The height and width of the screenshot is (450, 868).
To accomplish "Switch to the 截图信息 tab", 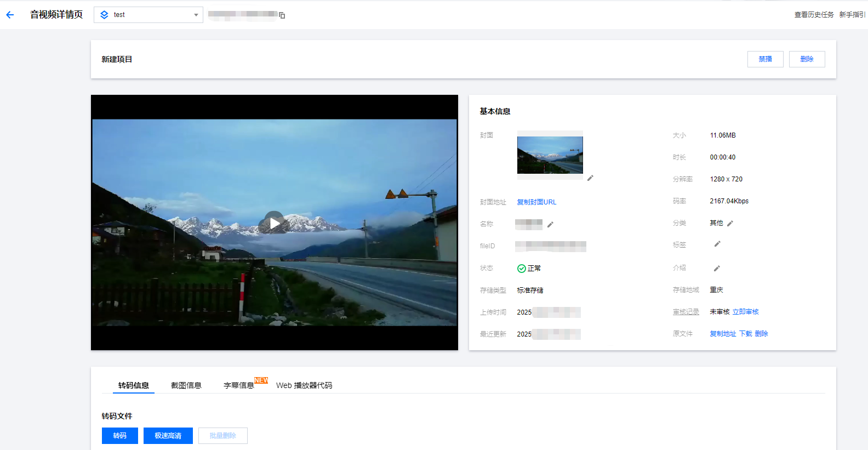I will [x=186, y=385].
